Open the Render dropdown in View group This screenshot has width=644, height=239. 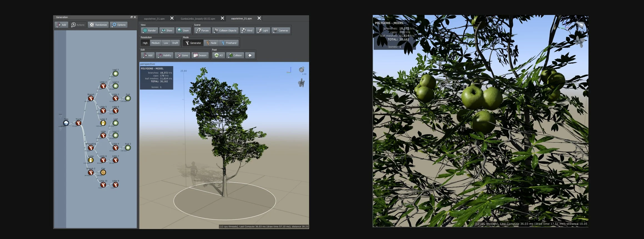click(149, 30)
